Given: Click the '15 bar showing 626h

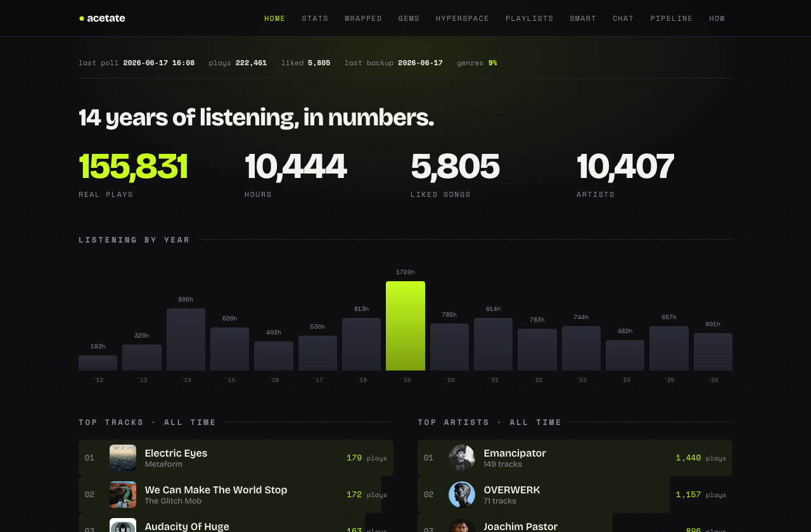Looking at the screenshot, I should tap(230, 349).
